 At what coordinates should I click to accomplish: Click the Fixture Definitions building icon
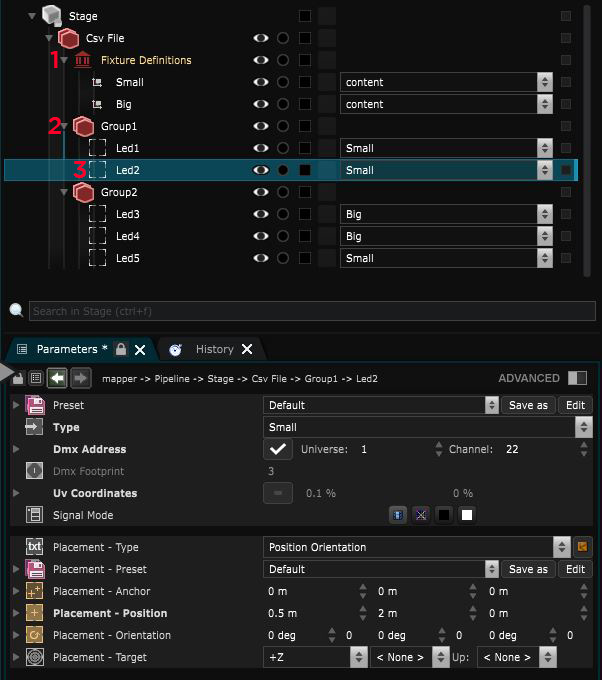(x=82, y=60)
